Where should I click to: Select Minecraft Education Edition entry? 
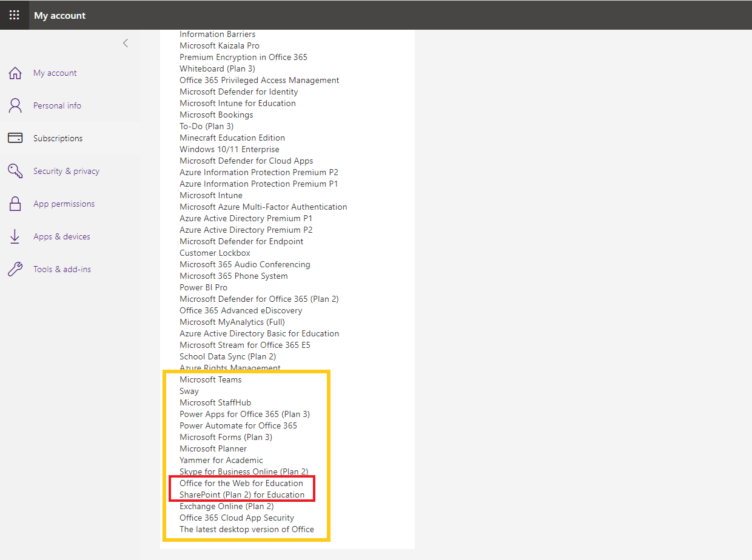(232, 138)
